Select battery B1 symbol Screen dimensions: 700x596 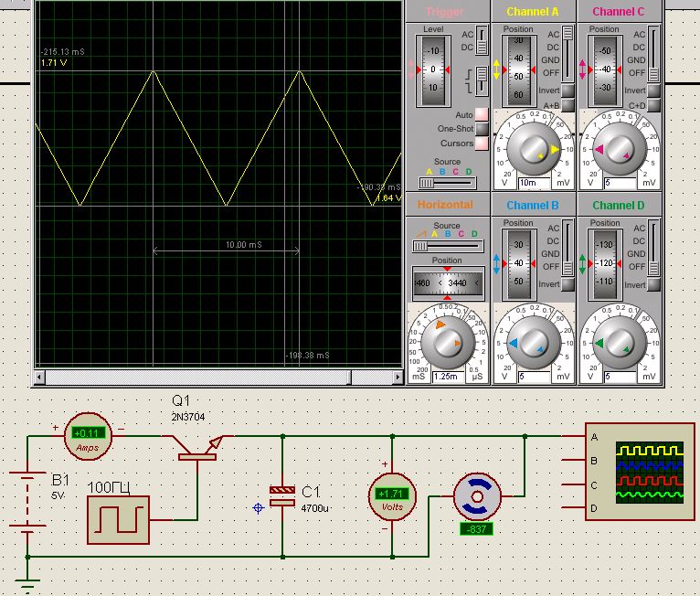coord(28,501)
